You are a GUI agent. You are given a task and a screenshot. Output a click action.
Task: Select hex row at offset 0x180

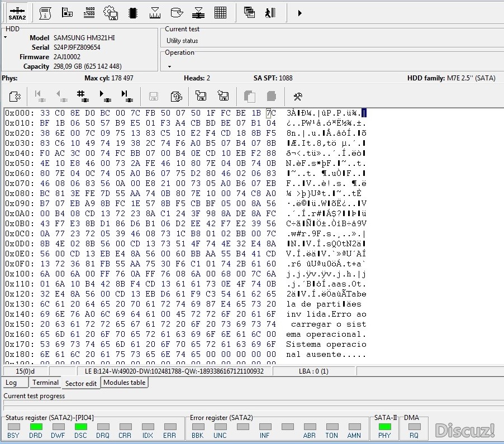[x=186, y=355]
